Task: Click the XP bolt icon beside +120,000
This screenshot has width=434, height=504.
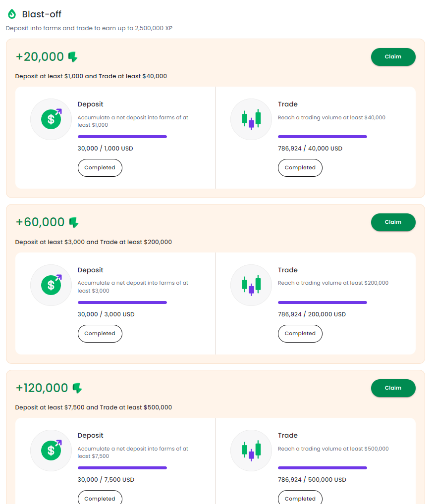Action: [77, 388]
